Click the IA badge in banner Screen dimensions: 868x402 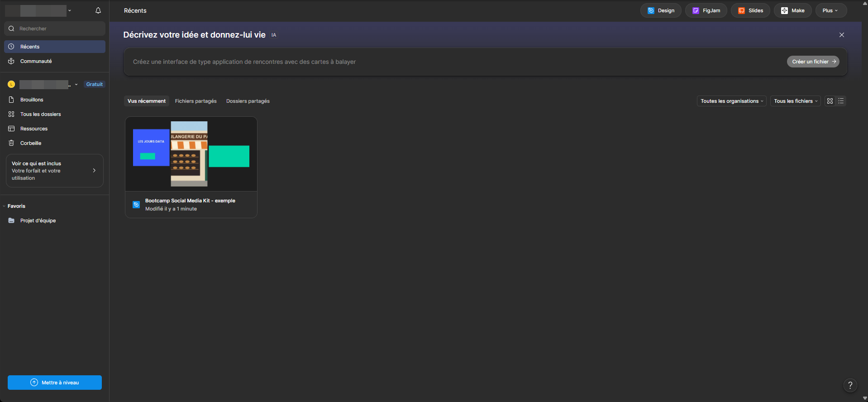[274, 35]
